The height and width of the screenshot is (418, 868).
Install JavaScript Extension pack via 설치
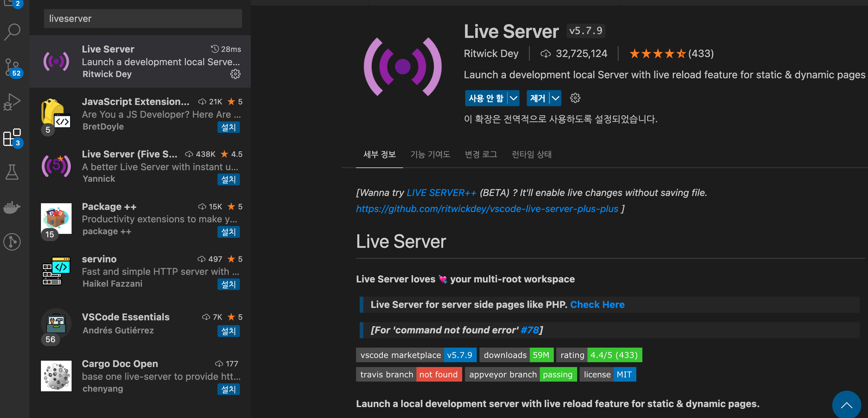coord(228,127)
